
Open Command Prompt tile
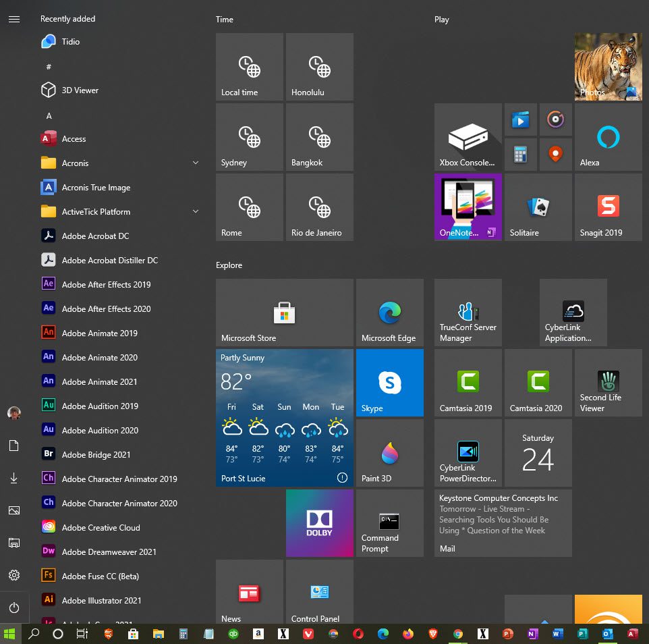[x=389, y=523]
